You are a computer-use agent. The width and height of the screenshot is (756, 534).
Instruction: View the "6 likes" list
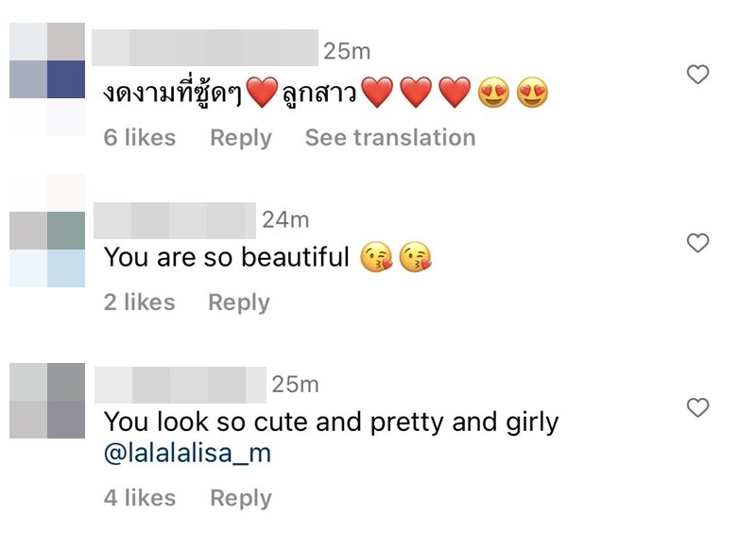click(140, 138)
